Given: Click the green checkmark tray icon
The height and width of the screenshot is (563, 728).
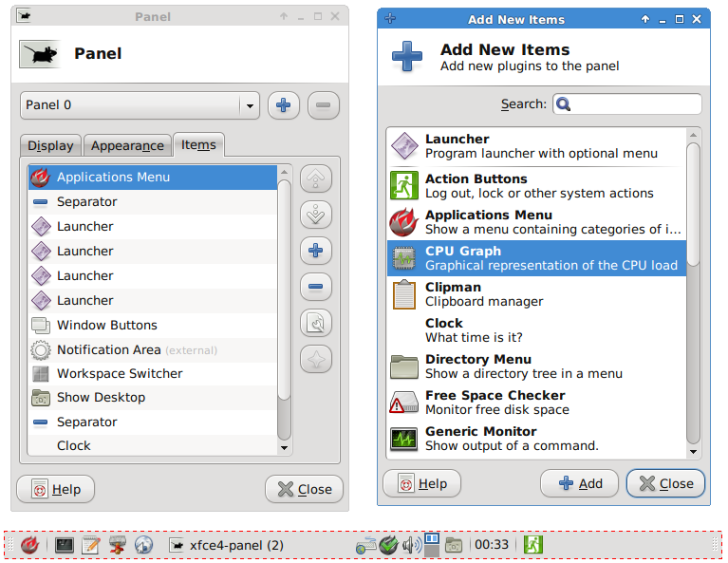Looking at the screenshot, I should pyautogui.click(x=388, y=545).
